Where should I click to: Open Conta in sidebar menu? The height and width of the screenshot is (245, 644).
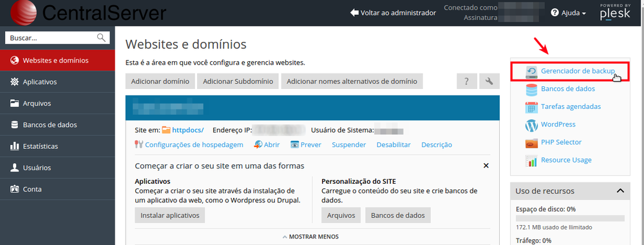(x=57, y=189)
